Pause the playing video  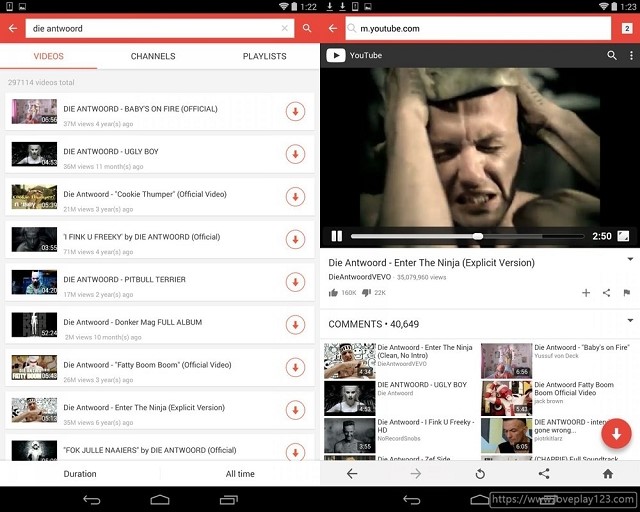(x=337, y=236)
